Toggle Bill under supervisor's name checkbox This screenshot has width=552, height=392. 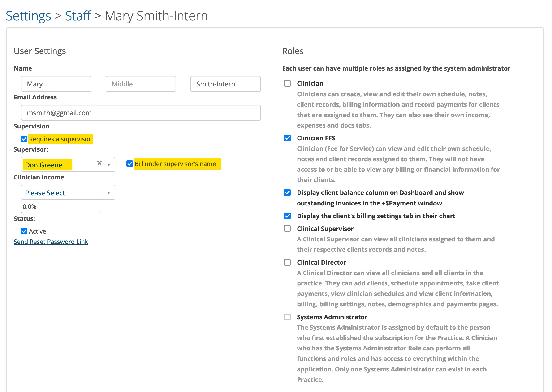click(x=130, y=164)
